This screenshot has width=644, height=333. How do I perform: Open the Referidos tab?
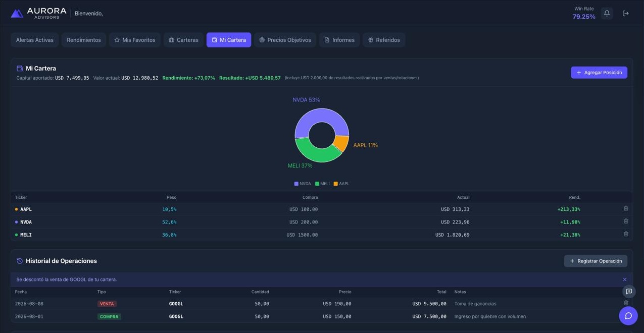coord(384,40)
